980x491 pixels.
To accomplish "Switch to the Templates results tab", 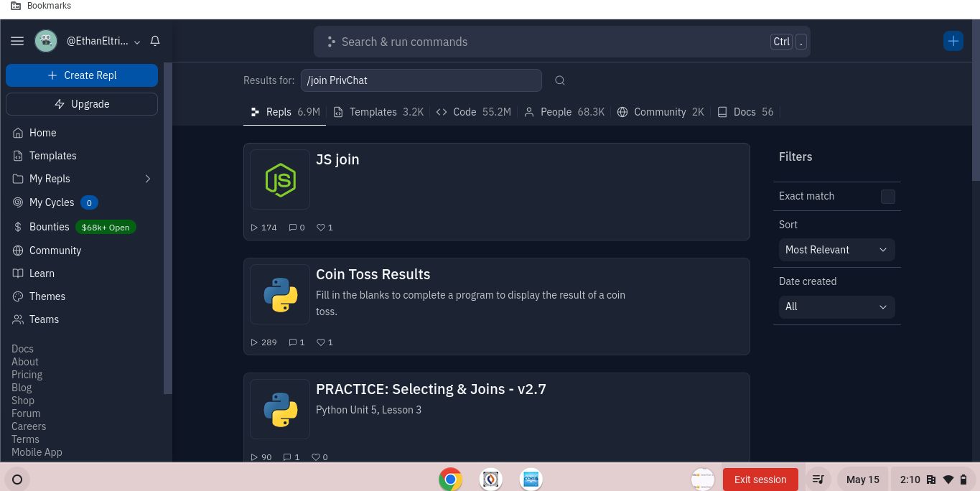I will click(x=378, y=112).
